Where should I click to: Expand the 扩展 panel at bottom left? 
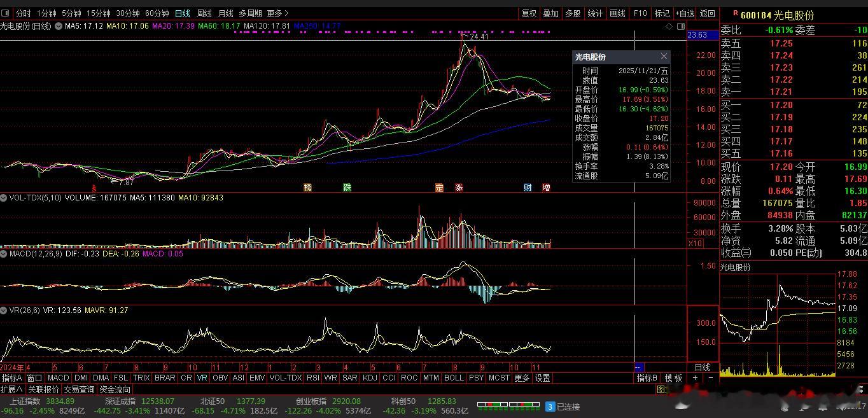pyautogui.click(x=11, y=389)
